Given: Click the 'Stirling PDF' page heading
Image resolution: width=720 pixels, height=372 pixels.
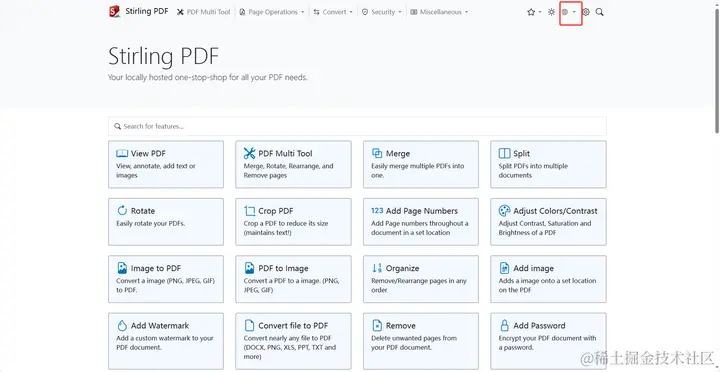Looking at the screenshot, I should [x=163, y=57].
